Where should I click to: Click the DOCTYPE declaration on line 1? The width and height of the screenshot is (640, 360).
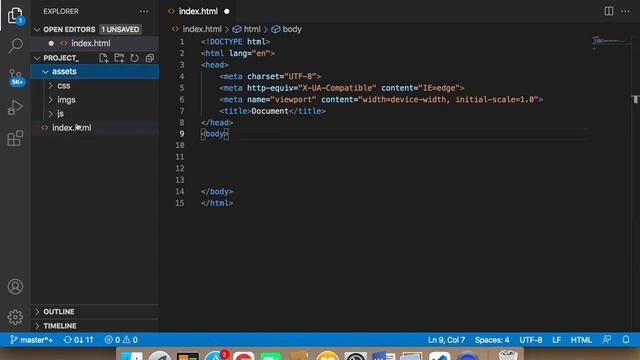point(235,42)
